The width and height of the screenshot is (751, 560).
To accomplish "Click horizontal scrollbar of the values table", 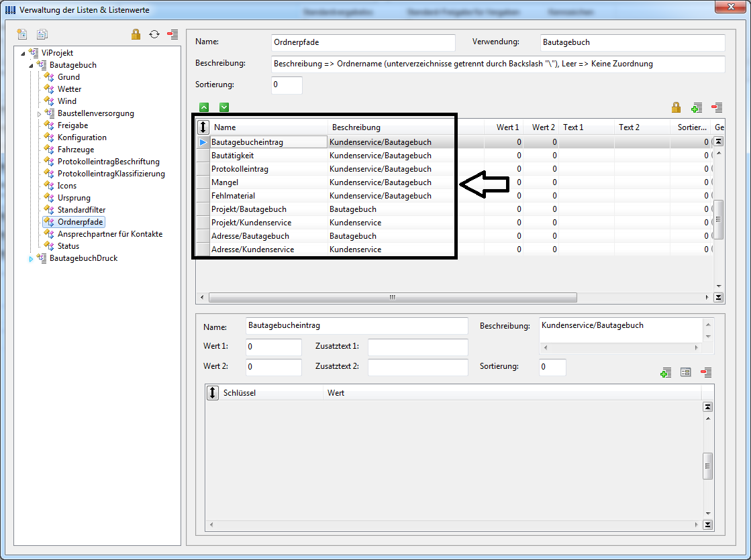I will (x=393, y=297).
